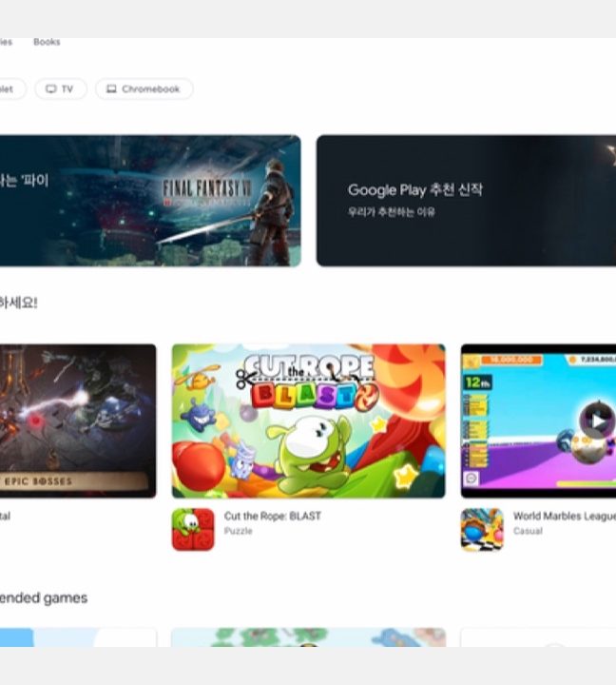Click the Casual category label

[528, 531]
